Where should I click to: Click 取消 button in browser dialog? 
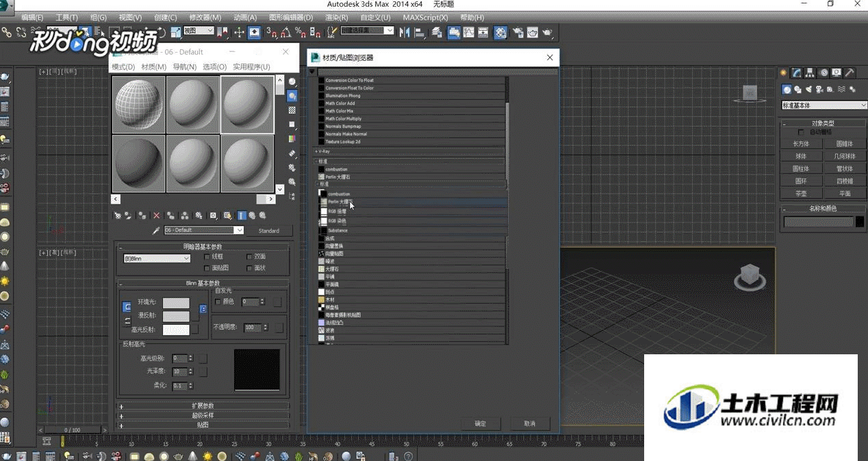pos(529,423)
